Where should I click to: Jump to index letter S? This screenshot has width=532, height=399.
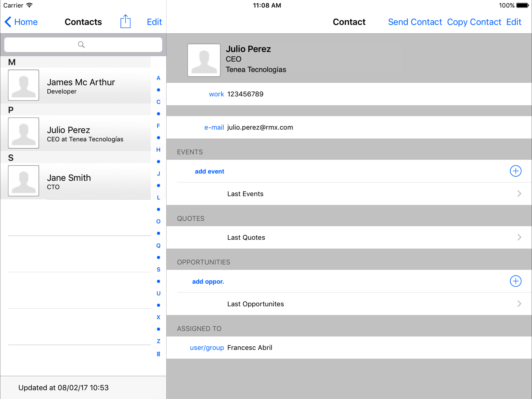click(x=159, y=269)
